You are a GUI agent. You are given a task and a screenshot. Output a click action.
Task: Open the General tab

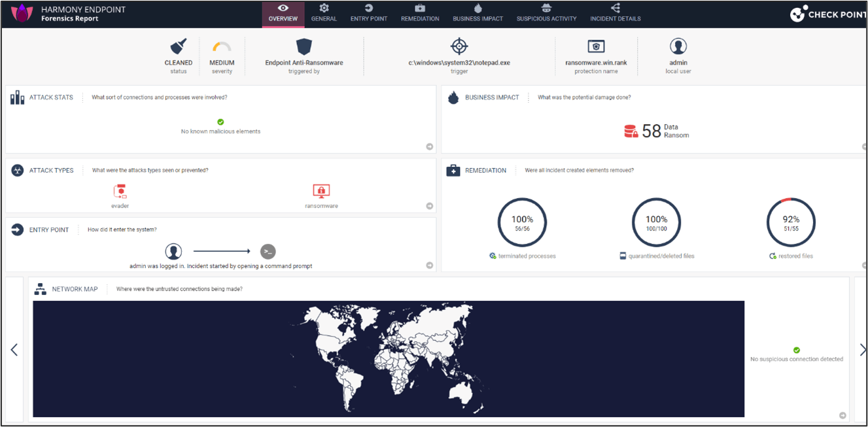point(324,13)
